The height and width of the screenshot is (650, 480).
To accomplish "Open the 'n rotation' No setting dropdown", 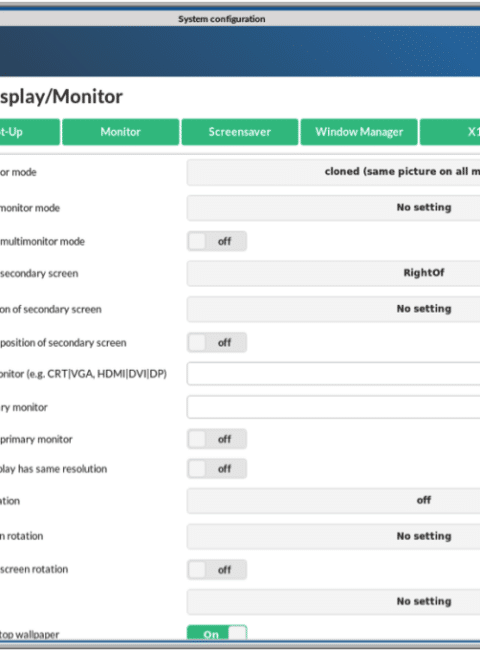I will 333,536.
